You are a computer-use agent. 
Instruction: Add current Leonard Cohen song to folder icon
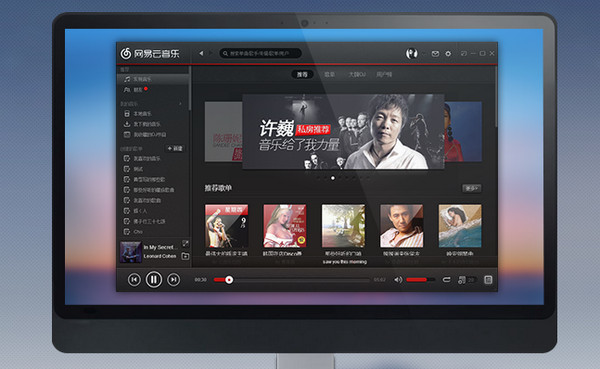click(185, 256)
